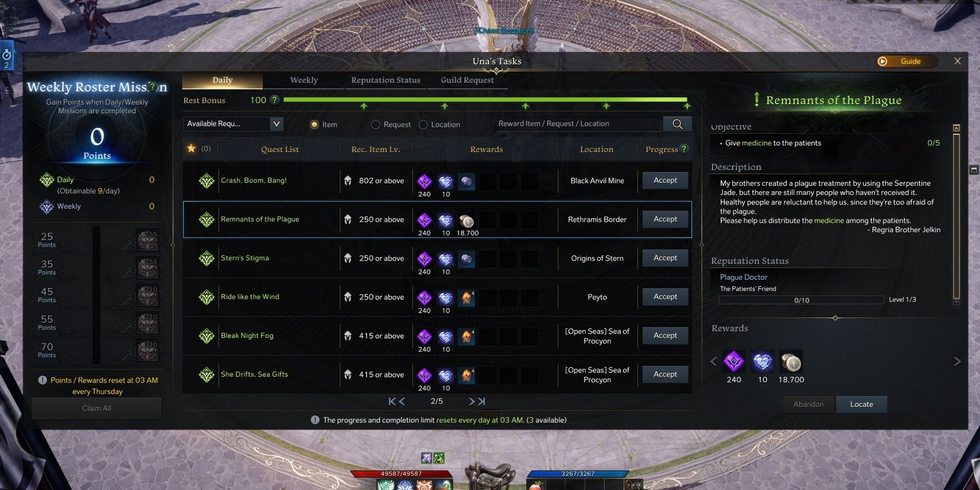Accept the Crash, Boom, Bang! quest
Screen dimensions: 980x490
(665, 180)
